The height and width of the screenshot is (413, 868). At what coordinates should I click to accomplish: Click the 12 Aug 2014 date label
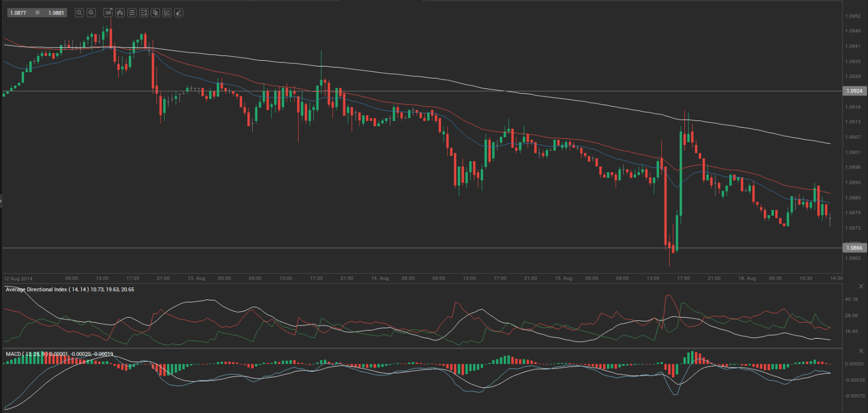(18, 278)
